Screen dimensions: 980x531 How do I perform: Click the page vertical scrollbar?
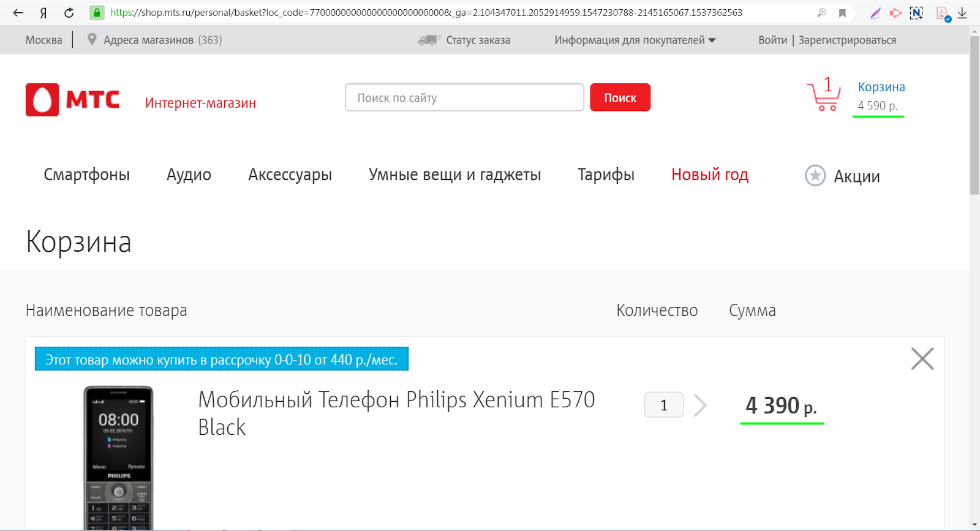pos(974,116)
